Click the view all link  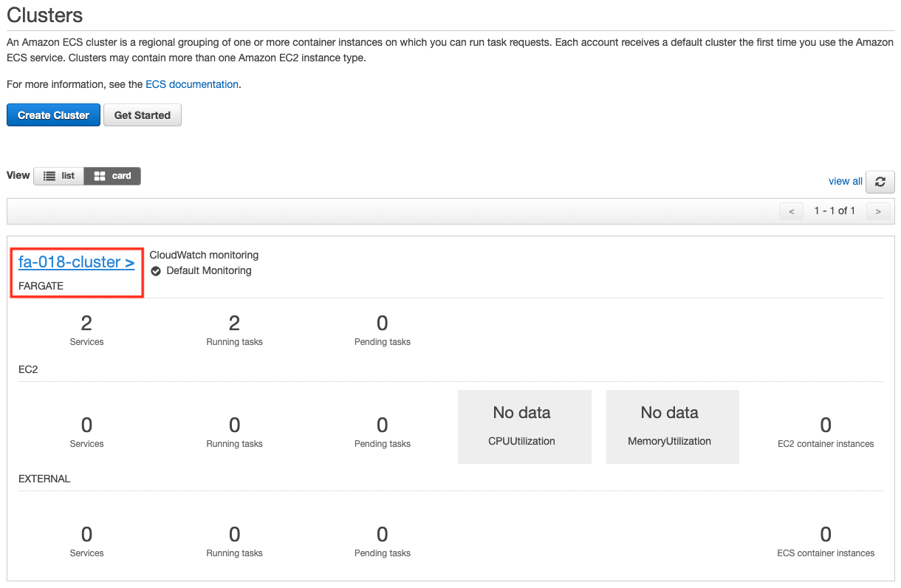pos(845,181)
